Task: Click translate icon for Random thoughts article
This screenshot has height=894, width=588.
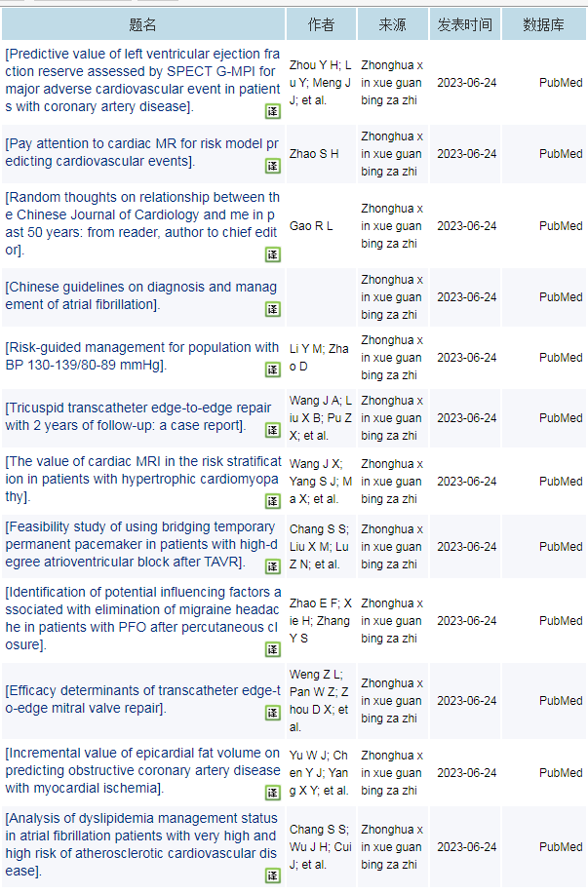Action: tap(273, 254)
